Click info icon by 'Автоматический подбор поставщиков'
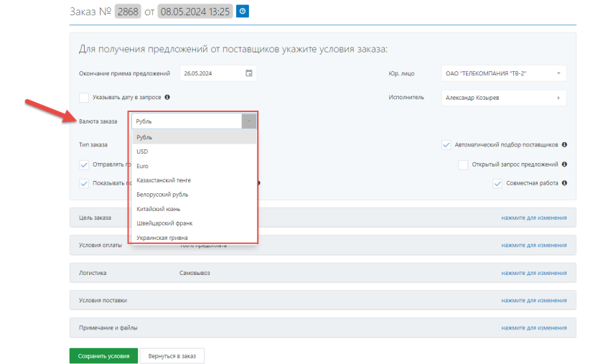Viewport: 603px width, 364px height. [565, 144]
